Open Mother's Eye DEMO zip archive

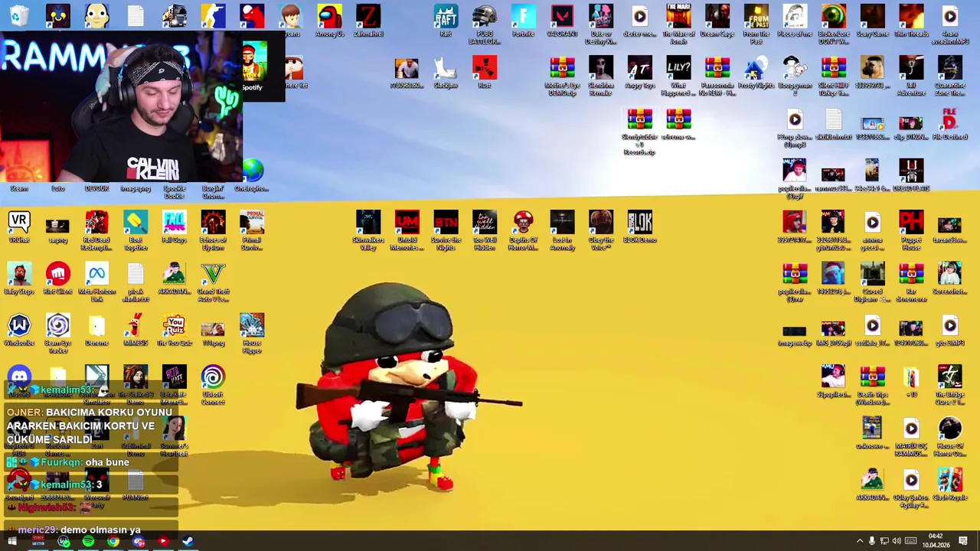point(562,76)
